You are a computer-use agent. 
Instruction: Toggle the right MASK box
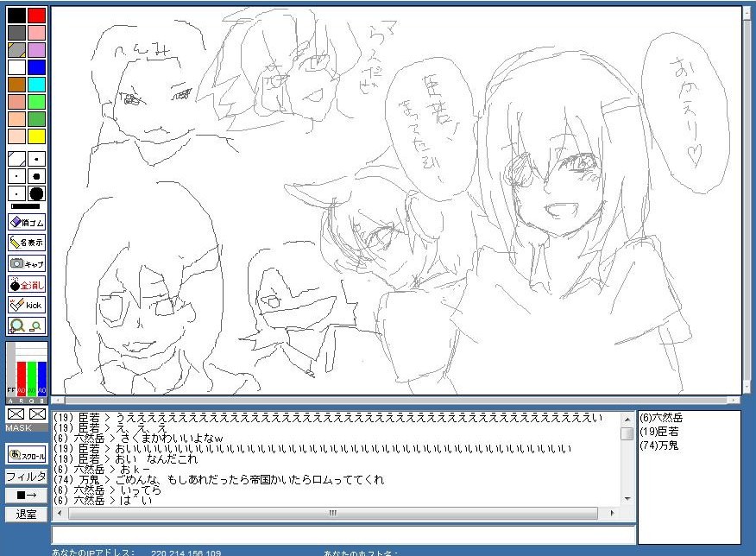click(37, 414)
